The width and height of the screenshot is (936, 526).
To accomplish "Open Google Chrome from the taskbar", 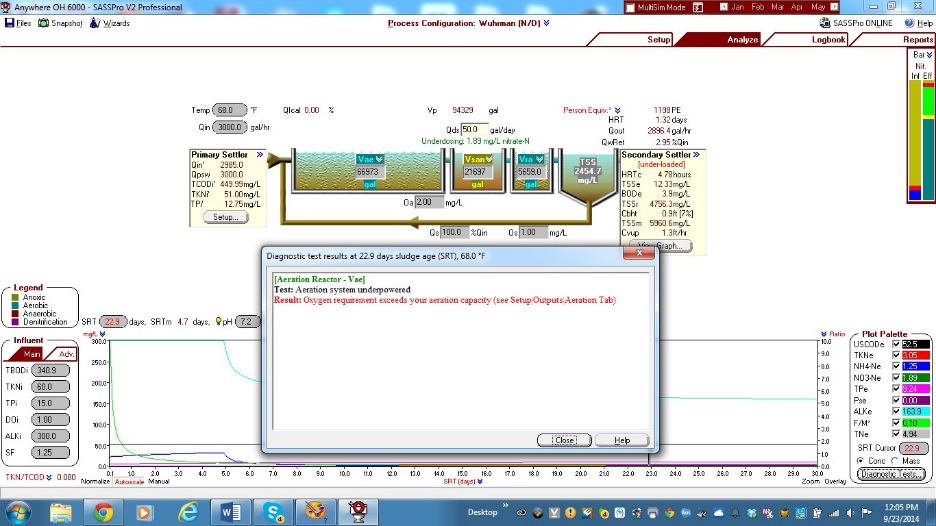I will (x=103, y=512).
